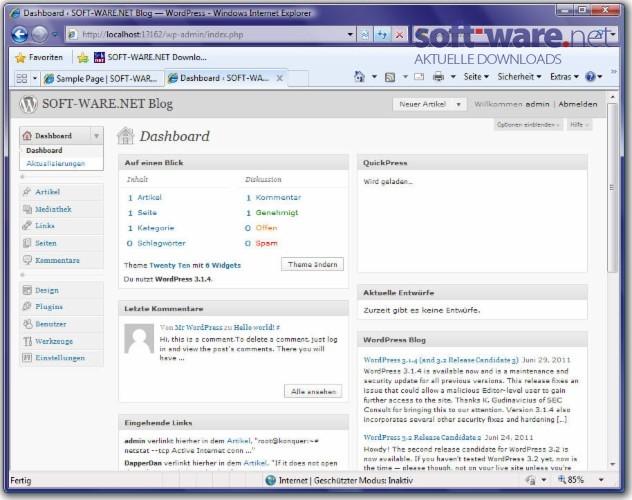Open SOFT-WARE.NET Downlo... favorite link
This screenshot has width=632, height=500.
(x=150, y=58)
